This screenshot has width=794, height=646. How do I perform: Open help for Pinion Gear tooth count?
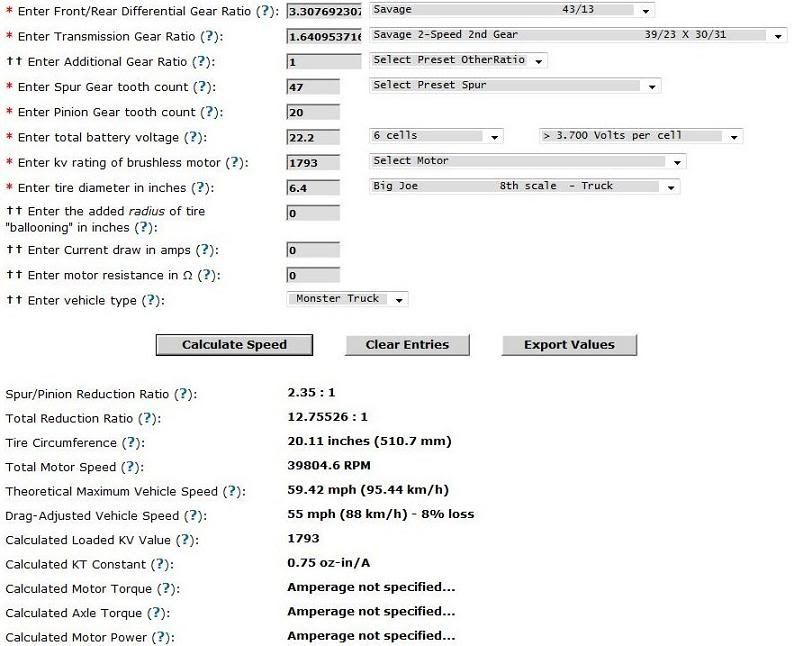click(x=207, y=113)
